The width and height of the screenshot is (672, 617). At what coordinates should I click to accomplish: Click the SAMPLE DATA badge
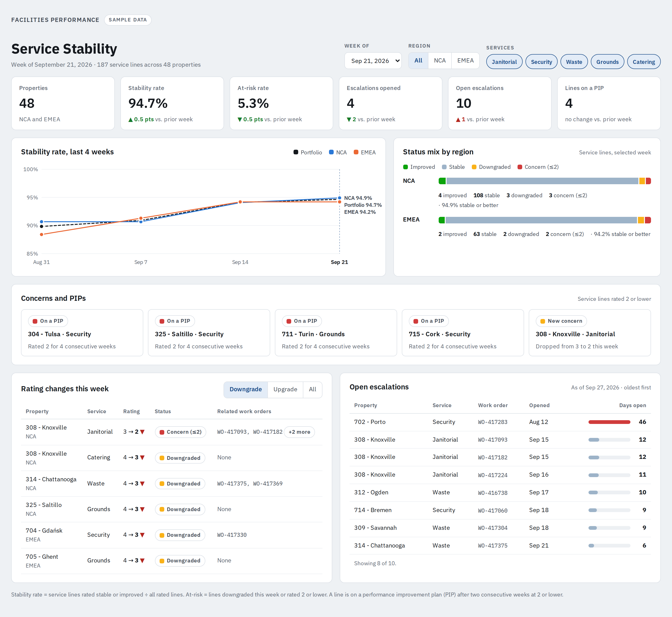(128, 20)
